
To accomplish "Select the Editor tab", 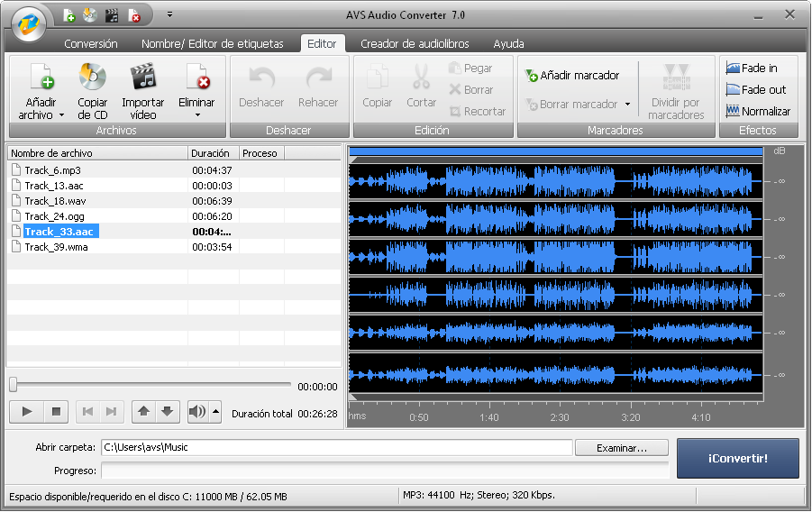I will tap(322, 43).
